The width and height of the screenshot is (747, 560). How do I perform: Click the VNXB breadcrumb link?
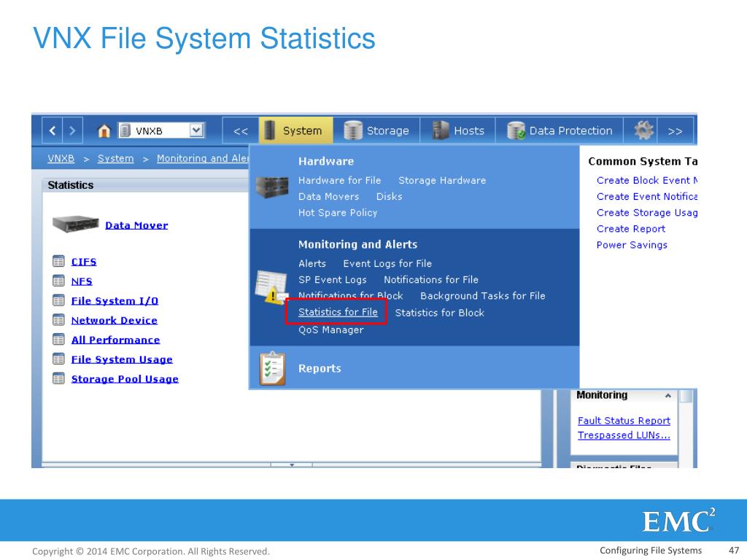point(61,158)
